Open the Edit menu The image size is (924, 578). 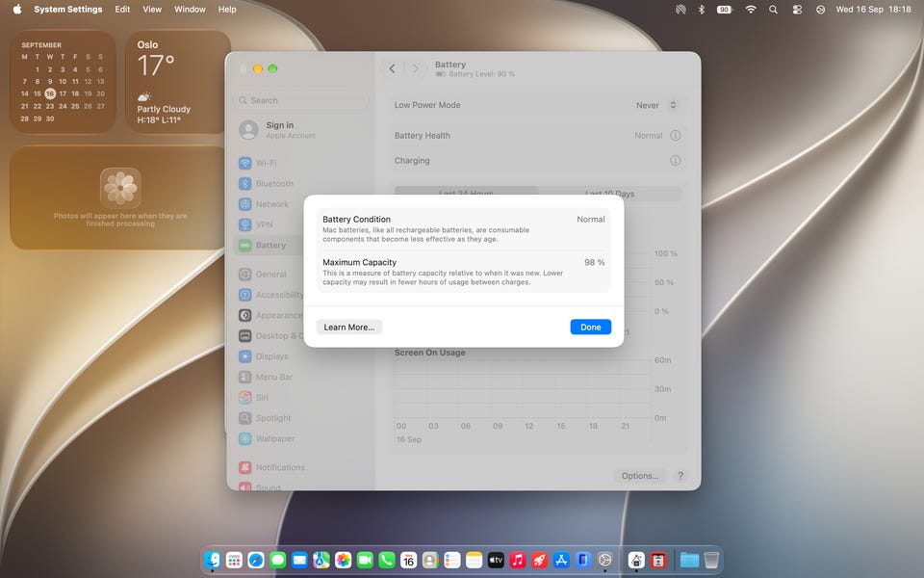tap(122, 10)
